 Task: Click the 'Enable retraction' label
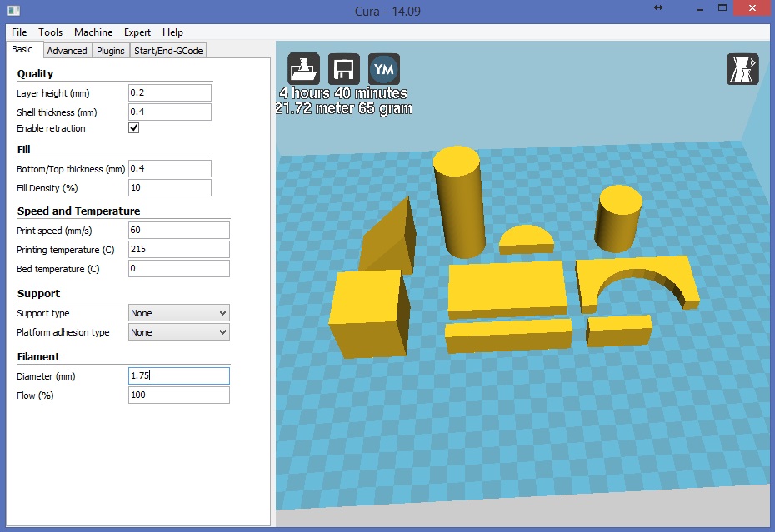51,128
